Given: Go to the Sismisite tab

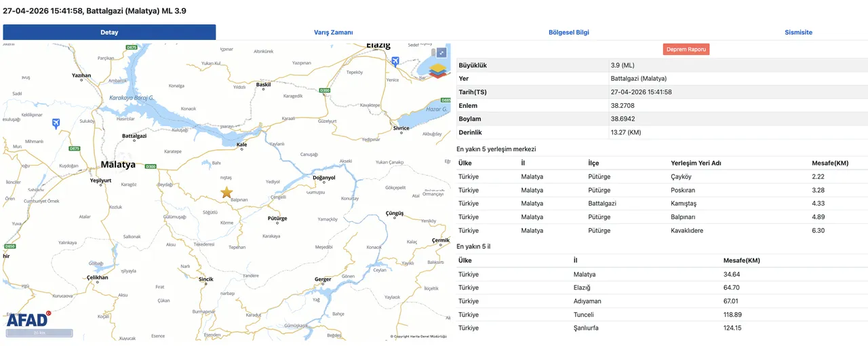Looking at the screenshot, I should tap(798, 33).
